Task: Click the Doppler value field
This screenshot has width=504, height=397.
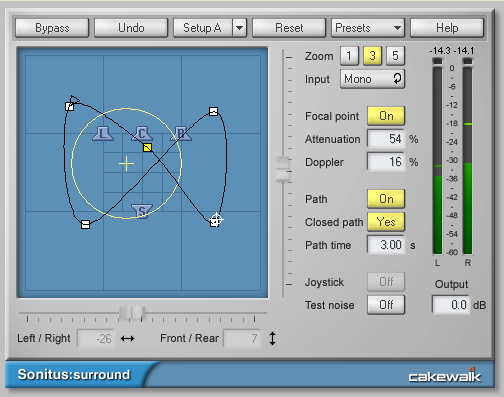Action: click(x=386, y=162)
